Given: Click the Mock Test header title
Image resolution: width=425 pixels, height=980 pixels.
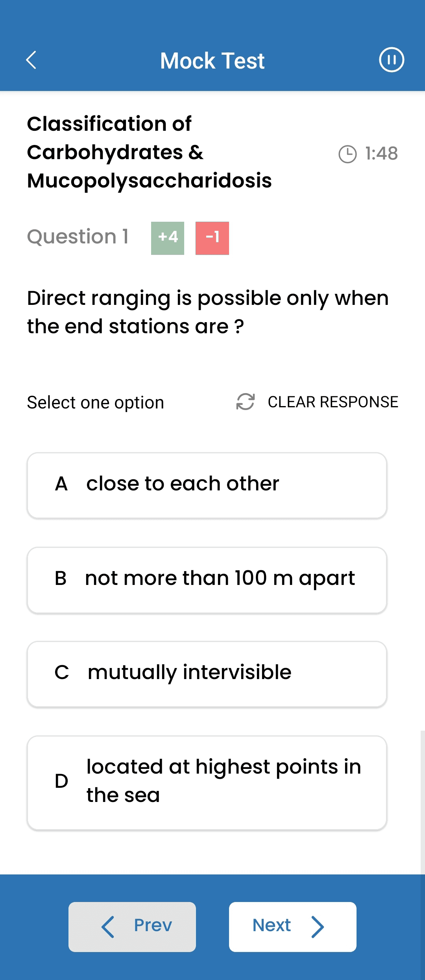Looking at the screenshot, I should [x=213, y=61].
